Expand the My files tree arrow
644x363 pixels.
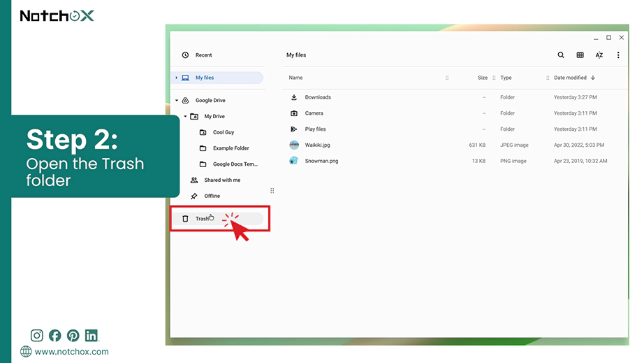pyautogui.click(x=177, y=78)
